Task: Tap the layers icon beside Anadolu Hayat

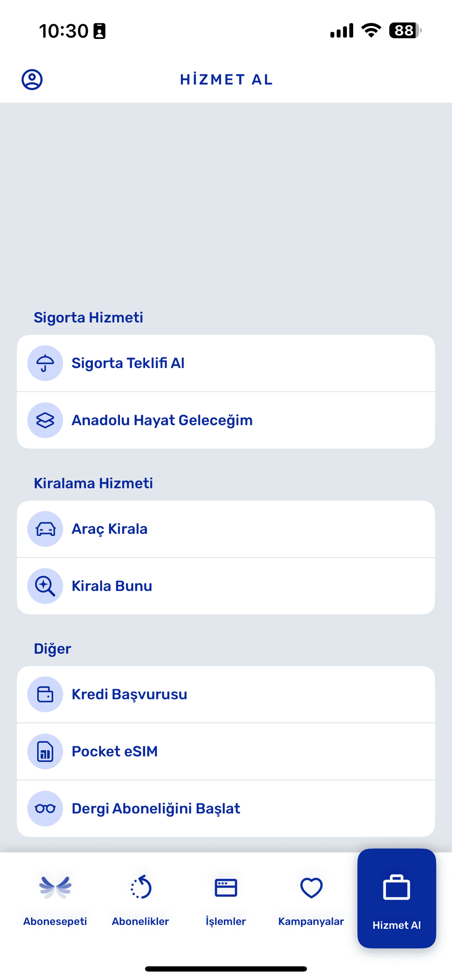Action: tap(45, 420)
